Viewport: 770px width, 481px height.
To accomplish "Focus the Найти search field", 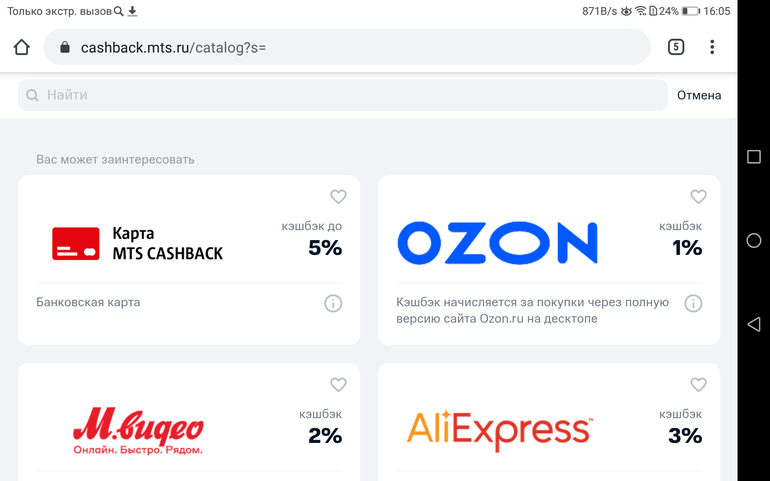I will pyautogui.click(x=350, y=95).
